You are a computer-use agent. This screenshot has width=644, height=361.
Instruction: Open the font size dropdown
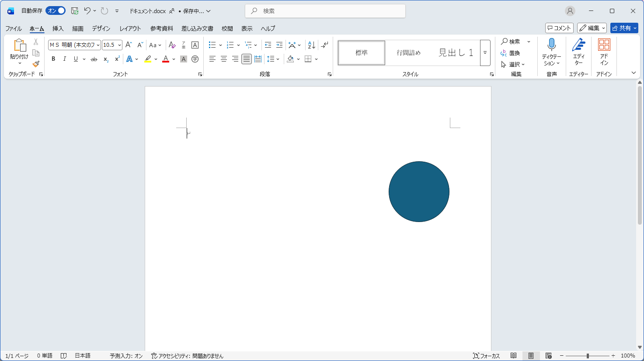point(119,45)
